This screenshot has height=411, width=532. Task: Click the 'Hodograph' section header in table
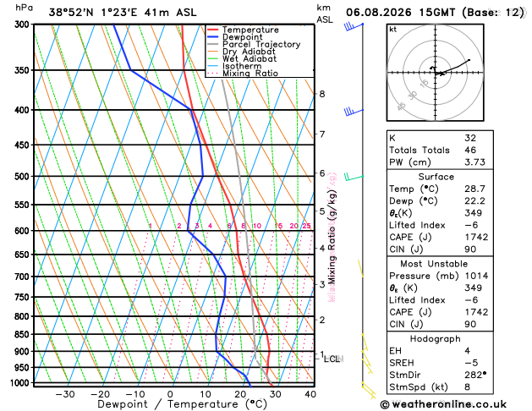436,339
